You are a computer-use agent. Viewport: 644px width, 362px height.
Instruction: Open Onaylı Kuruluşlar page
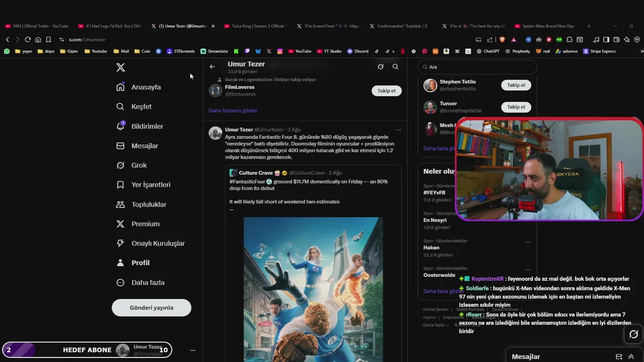150,243
